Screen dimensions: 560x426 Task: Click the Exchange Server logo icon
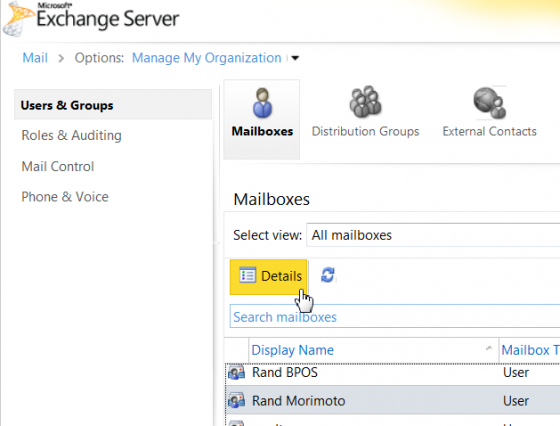tap(19, 19)
